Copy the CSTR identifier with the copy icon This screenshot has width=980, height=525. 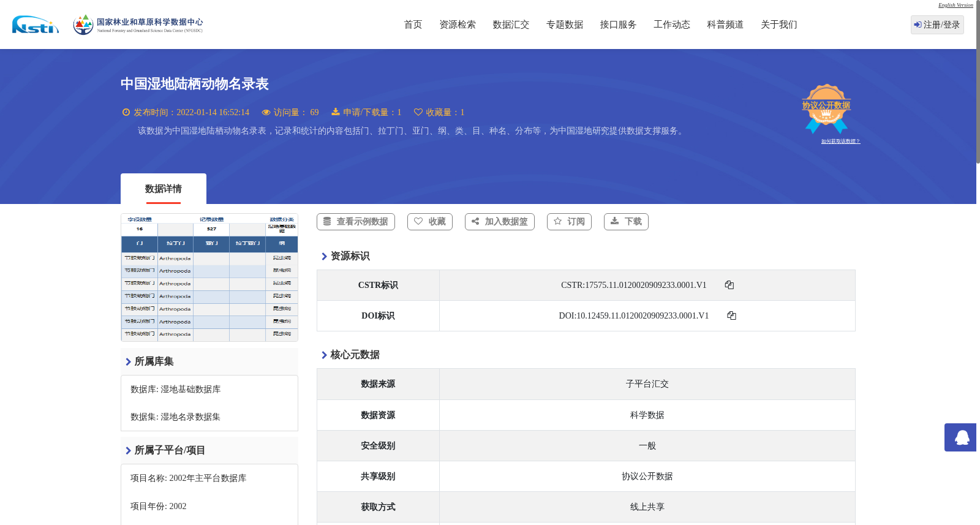(x=729, y=285)
